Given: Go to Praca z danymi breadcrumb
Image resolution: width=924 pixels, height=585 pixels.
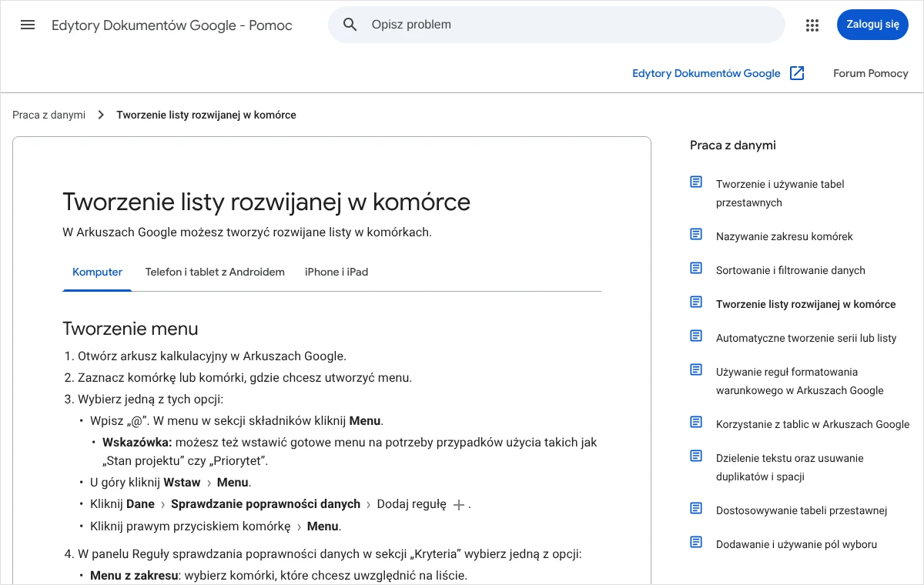Looking at the screenshot, I should click(49, 115).
